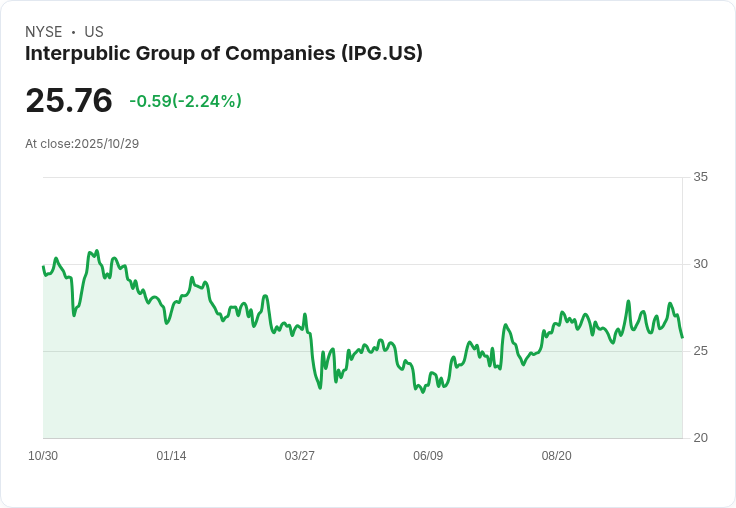This screenshot has height=508, width=736.
Task: Click the 25 y-axis label
Action: point(700,351)
